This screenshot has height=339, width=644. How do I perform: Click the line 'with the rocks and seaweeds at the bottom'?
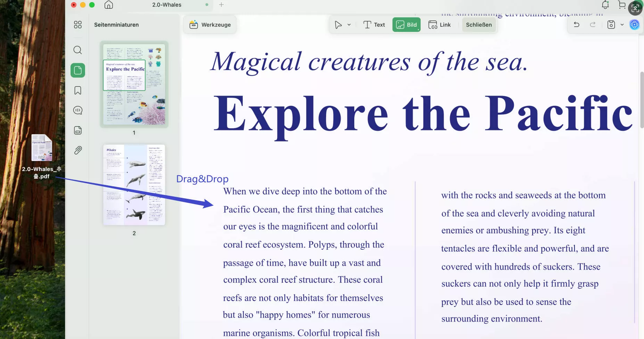click(523, 195)
